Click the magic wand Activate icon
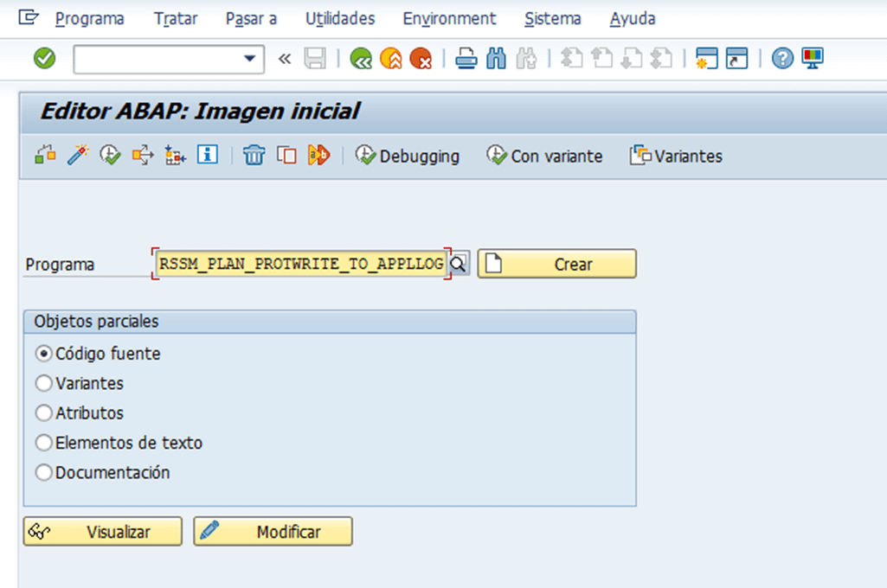 click(x=78, y=156)
